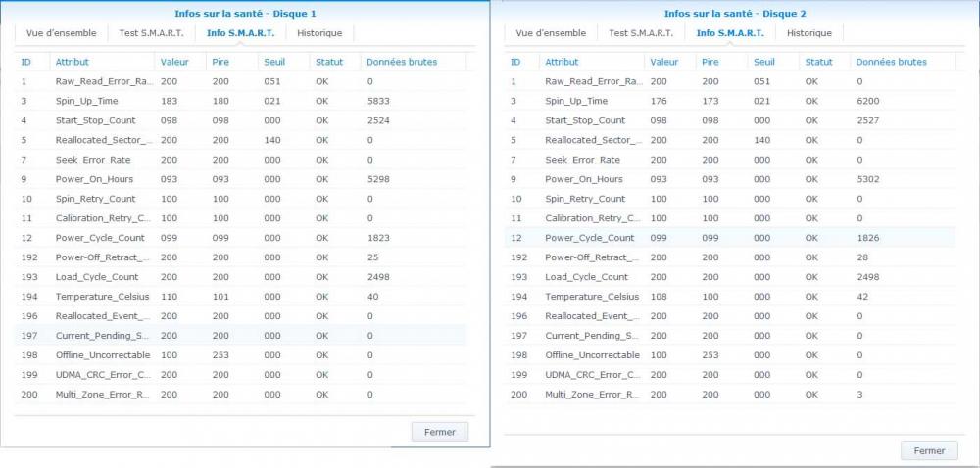980x468 pixels.
Task: Click Fermer button in Disque 1 window
Action: click(440, 432)
